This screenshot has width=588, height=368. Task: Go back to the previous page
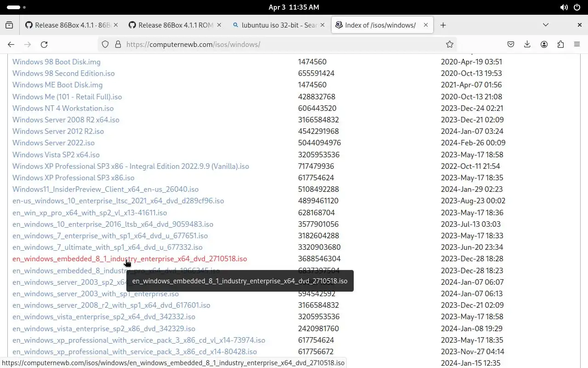(x=11, y=45)
